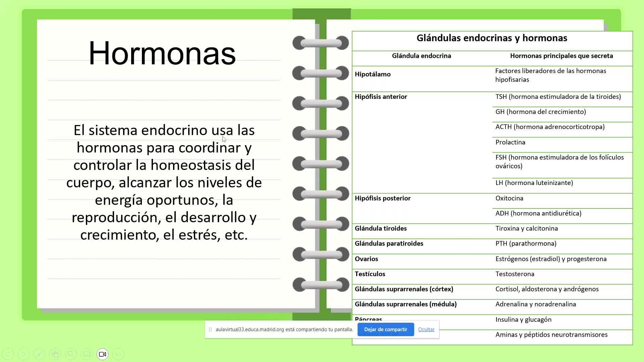The image size is (644, 362).
Task: Select the Glándula tiroides row label
Action: (x=381, y=229)
